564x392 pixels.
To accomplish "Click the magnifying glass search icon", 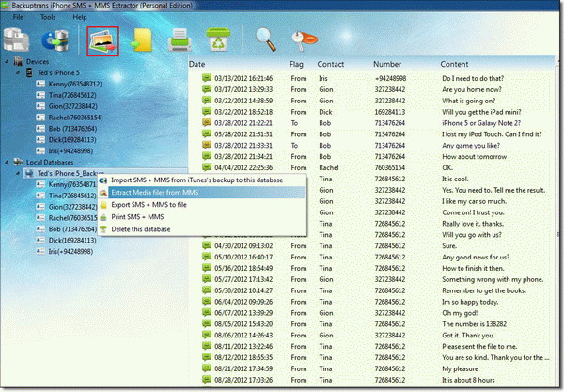I will [x=266, y=39].
